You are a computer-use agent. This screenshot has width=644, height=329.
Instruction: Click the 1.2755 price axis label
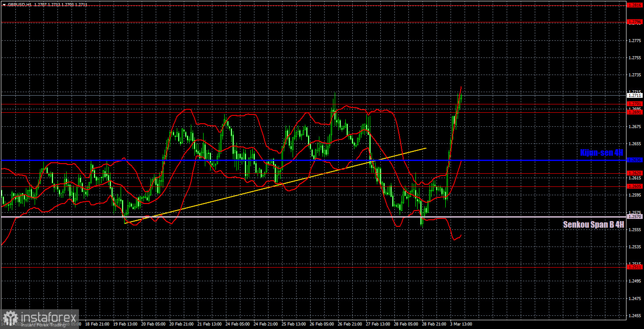coord(635,57)
